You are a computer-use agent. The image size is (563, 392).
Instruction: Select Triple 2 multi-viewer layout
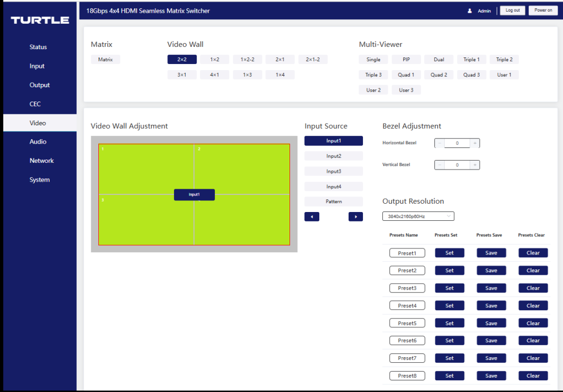tap(504, 59)
